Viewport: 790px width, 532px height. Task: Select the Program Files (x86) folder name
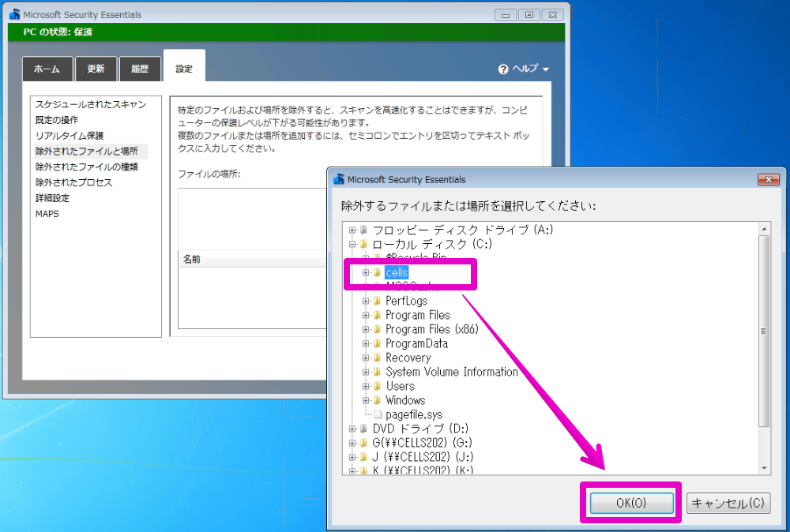(432, 329)
